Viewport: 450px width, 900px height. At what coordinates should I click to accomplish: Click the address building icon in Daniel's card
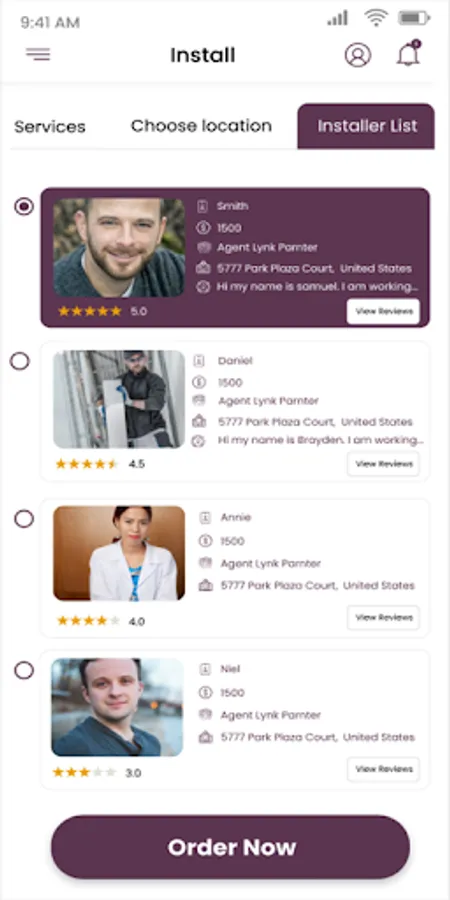(x=199, y=421)
